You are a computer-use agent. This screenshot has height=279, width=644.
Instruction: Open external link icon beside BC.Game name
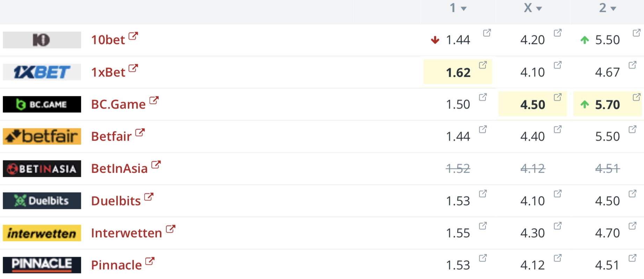(154, 100)
